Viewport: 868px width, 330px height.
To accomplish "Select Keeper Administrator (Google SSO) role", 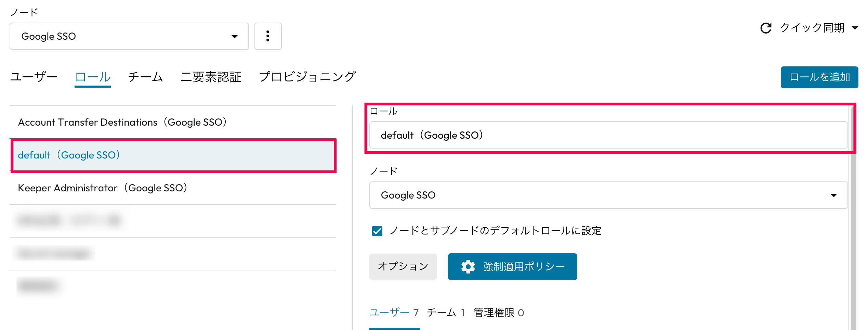I will [173, 188].
